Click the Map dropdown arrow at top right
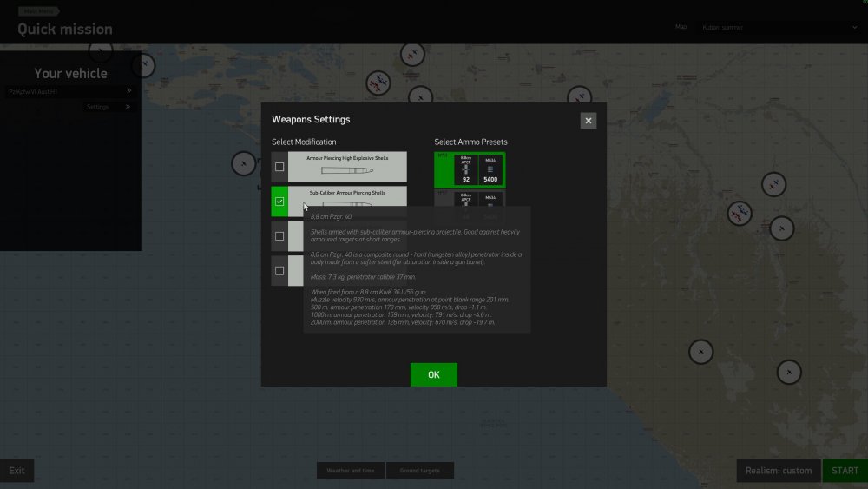 click(854, 27)
